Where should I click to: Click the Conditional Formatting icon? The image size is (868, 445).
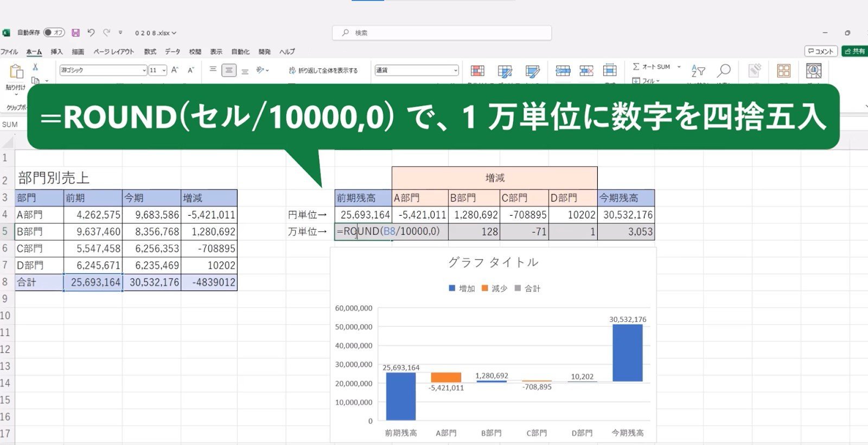click(477, 71)
